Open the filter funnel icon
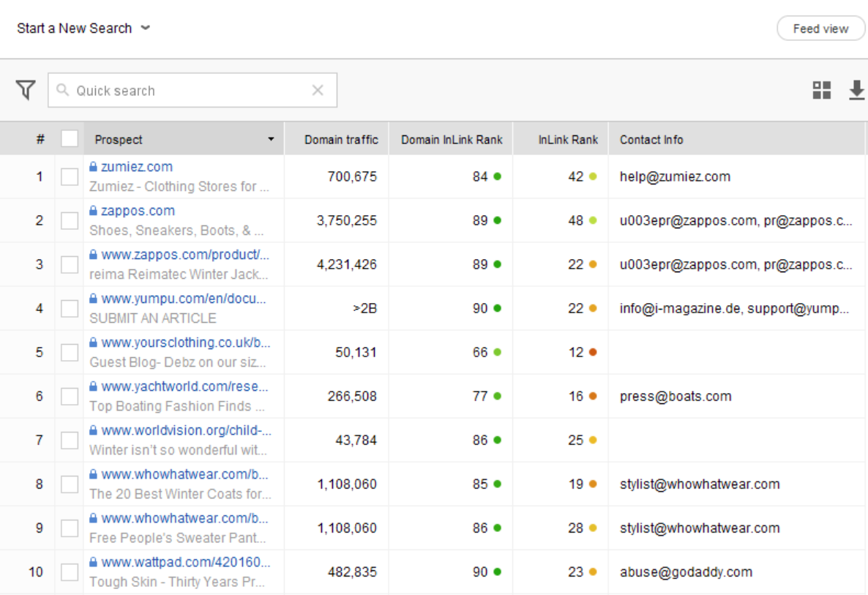The width and height of the screenshot is (868, 595). click(x=26, y=90)
